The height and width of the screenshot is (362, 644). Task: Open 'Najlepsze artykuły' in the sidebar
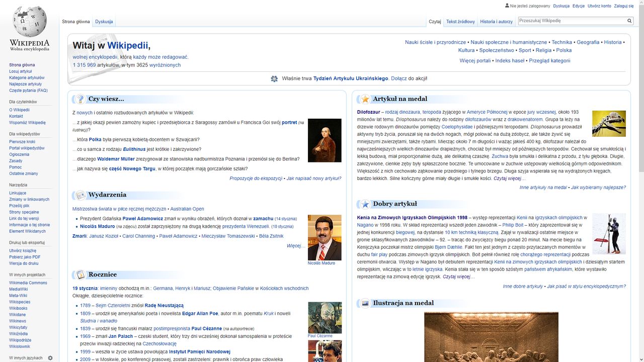point(26,84)
